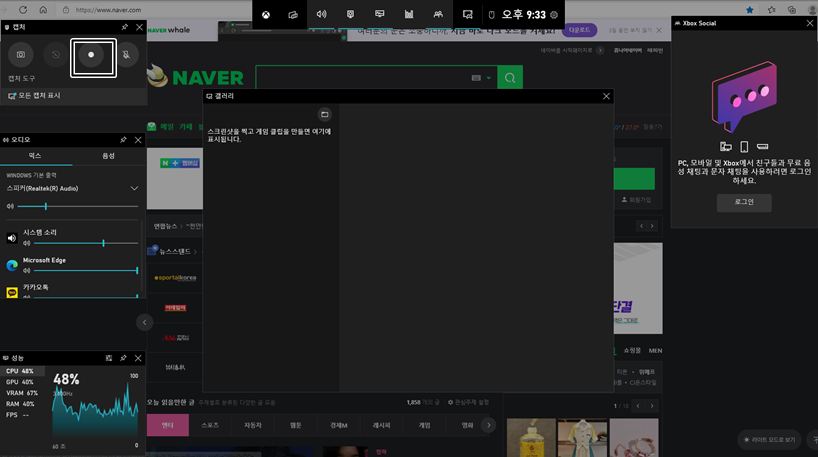The height and width of the screenshot is (457, 818).
Task: Open Performance widget options icon
Action: click(109, 358)
